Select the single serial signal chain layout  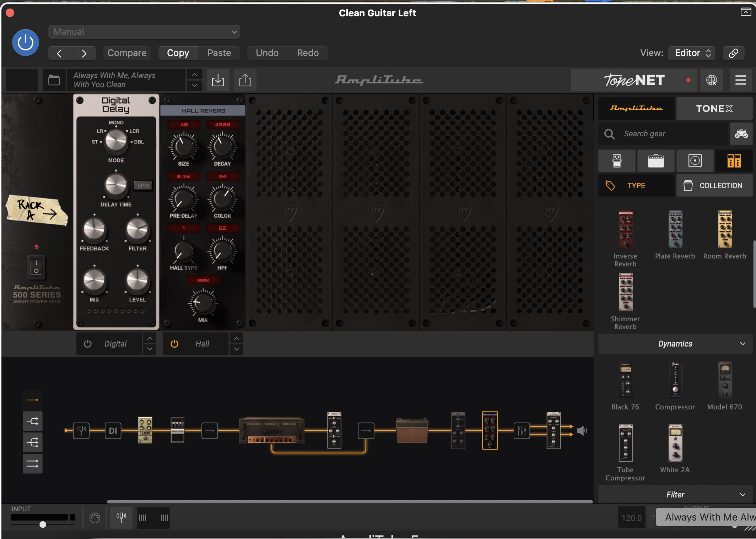pyautogui.click(x=32, y=400)
